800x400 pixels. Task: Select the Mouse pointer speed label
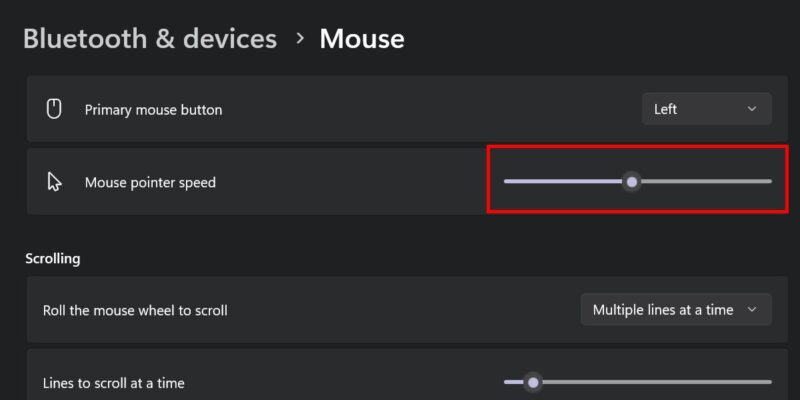[150, 182]
